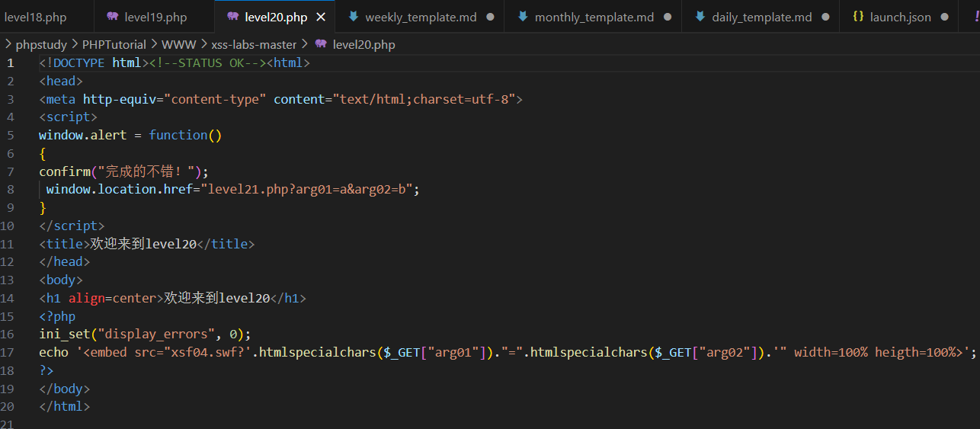
Task: Click the markdown icon on monthly_template.md tab
Action: click(x=522, y=17)
